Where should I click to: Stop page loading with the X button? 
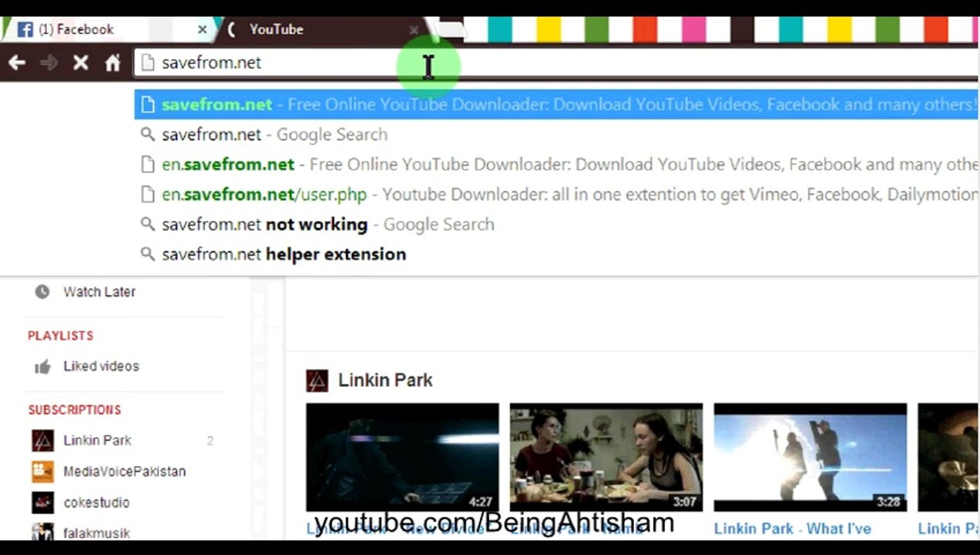pyautogui.click(x=80, y=63)
